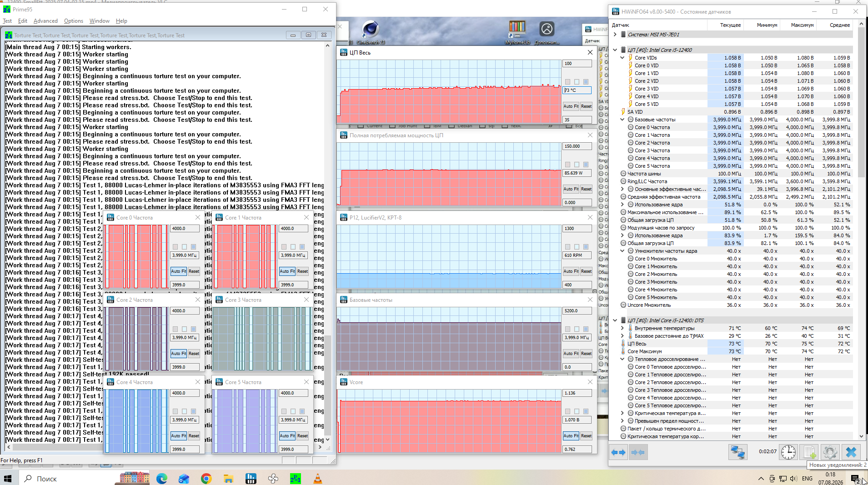Open the Window menu in Prime95
868x485 pixels.
100,21
